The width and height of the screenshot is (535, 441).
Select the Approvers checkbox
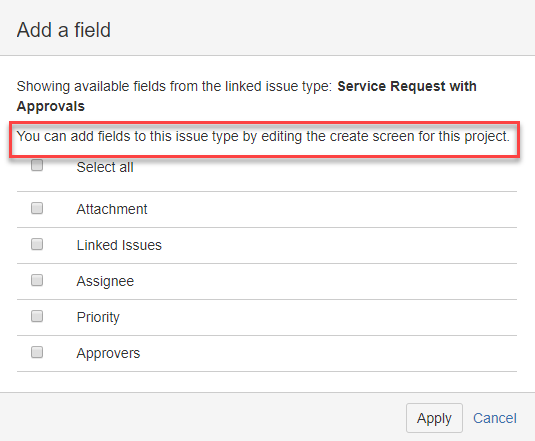pos(37,352)
